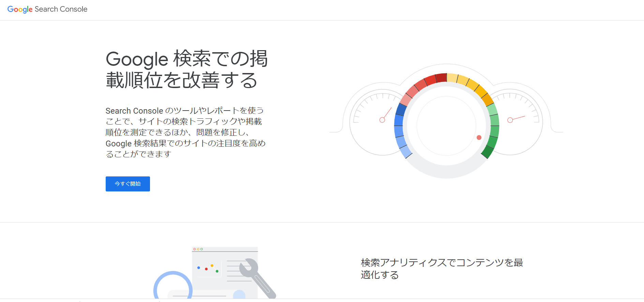Click paragraph starting 'Search Console のツールやレポート'
This screenshot has width=644, height=302.
(x=186, y=132)
